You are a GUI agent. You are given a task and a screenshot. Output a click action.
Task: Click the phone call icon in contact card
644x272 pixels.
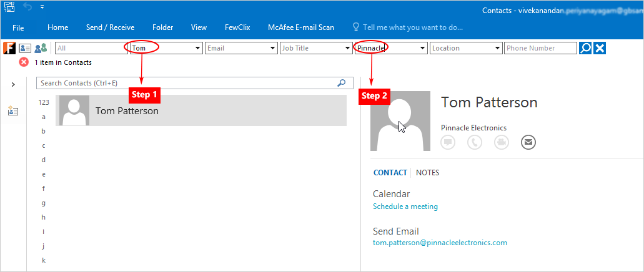[475, 142]
